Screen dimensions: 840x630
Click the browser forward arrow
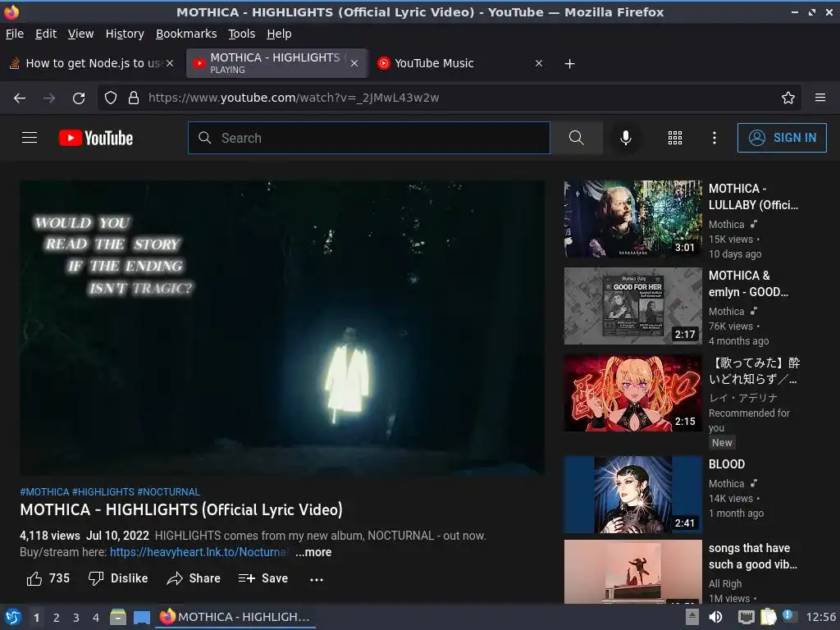49,98
